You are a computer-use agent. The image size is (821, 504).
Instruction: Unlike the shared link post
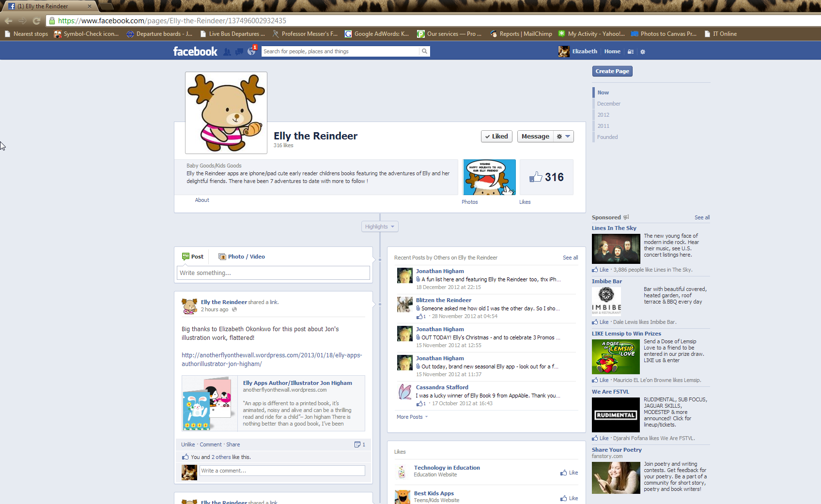coord(188,444)
